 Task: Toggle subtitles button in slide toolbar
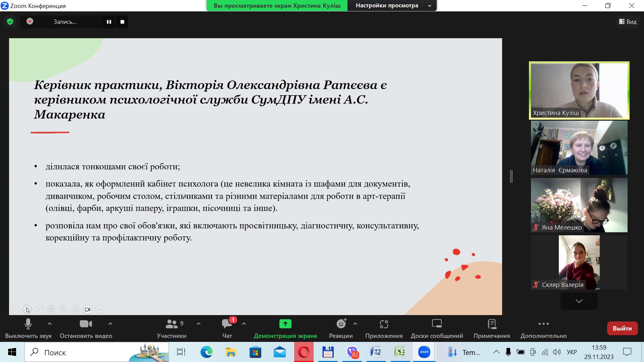point(75,309)
